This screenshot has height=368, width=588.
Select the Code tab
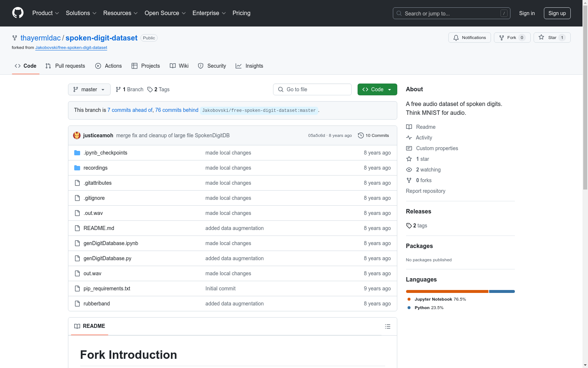(26, 66)
